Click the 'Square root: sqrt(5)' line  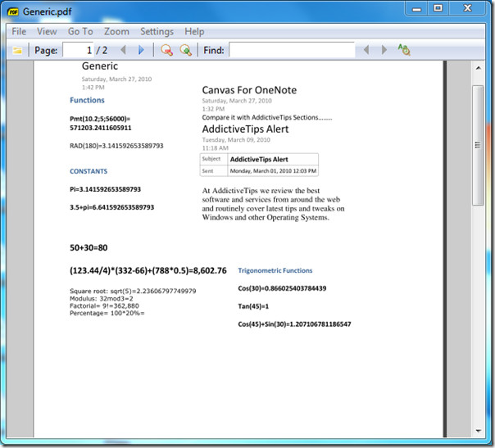tap(133, 291)
